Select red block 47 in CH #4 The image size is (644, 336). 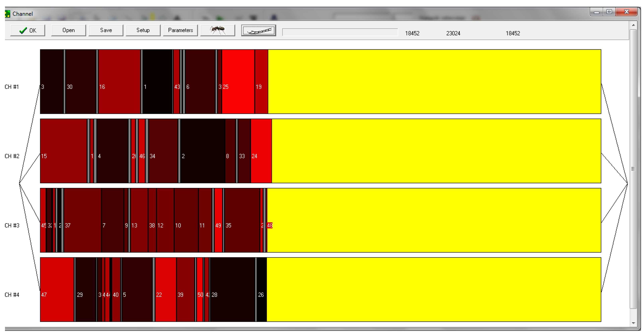(57, 290)
